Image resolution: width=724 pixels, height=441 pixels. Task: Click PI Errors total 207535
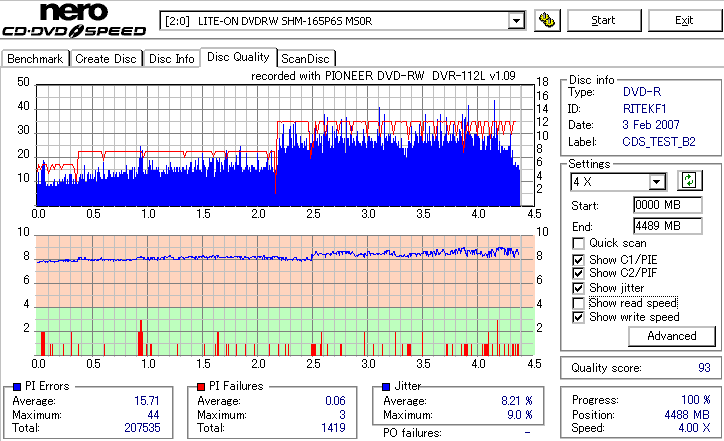point(142,428)
